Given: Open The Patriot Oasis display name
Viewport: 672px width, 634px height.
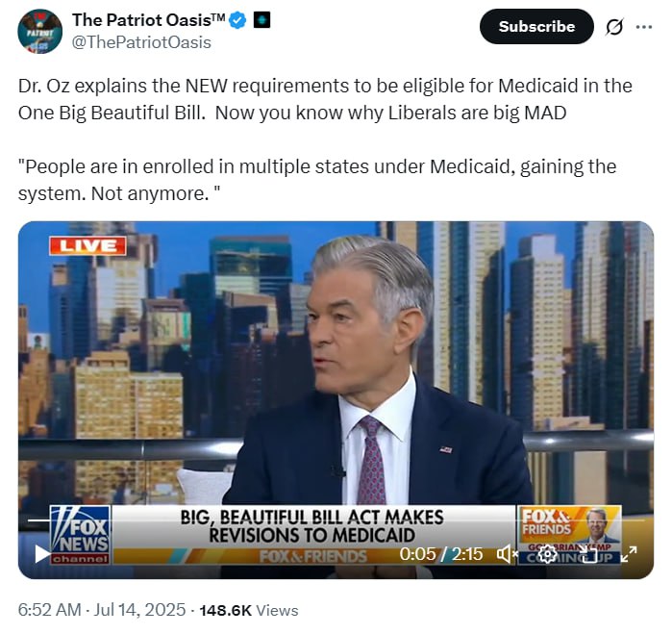Looking at the screenshot, I should (x=148, y=20).
